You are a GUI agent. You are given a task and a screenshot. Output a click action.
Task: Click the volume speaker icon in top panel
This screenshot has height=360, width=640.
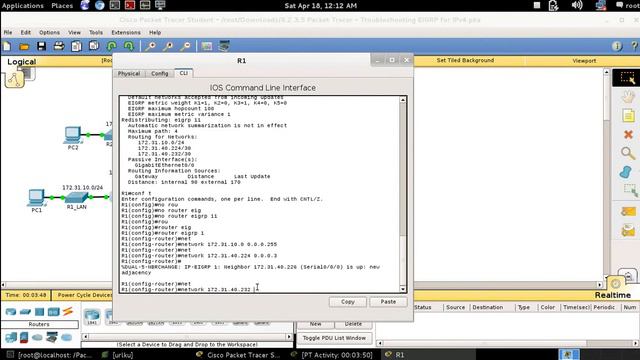pyautogui.click(x=576, y=5)
